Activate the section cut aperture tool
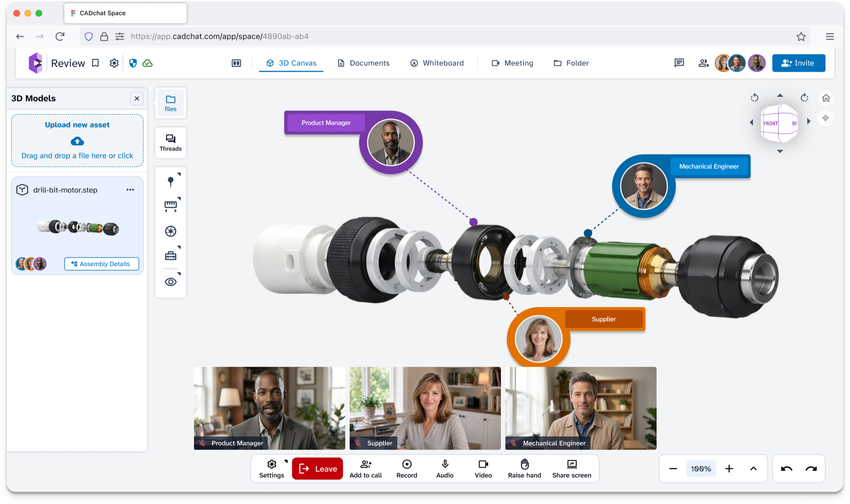The width and height of the screenshot is (850, 504). click(x=170, y=231)
